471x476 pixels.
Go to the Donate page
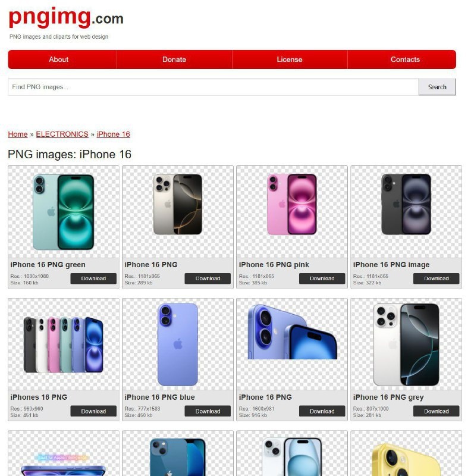[174, 59]
